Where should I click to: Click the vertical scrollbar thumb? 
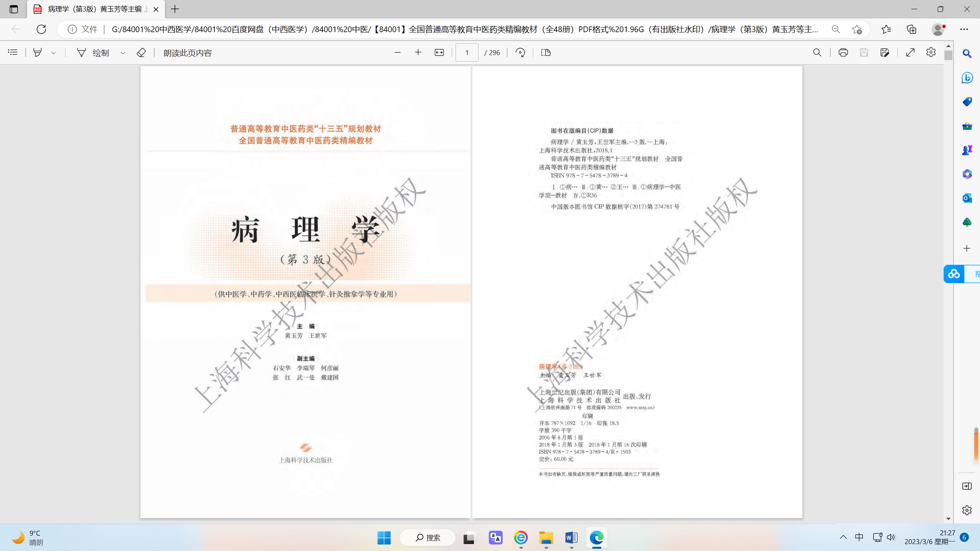pos(948,55)
